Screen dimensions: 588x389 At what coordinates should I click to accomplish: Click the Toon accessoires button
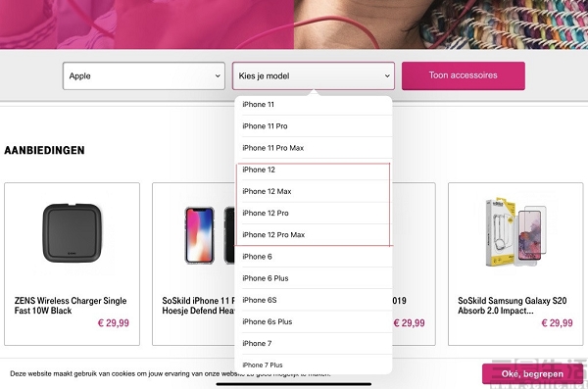click(464, 75)
